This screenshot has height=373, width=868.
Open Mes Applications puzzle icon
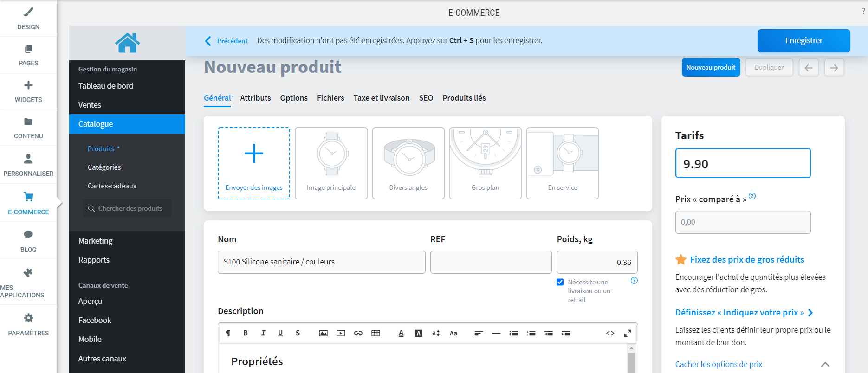[x=28, y=272]
